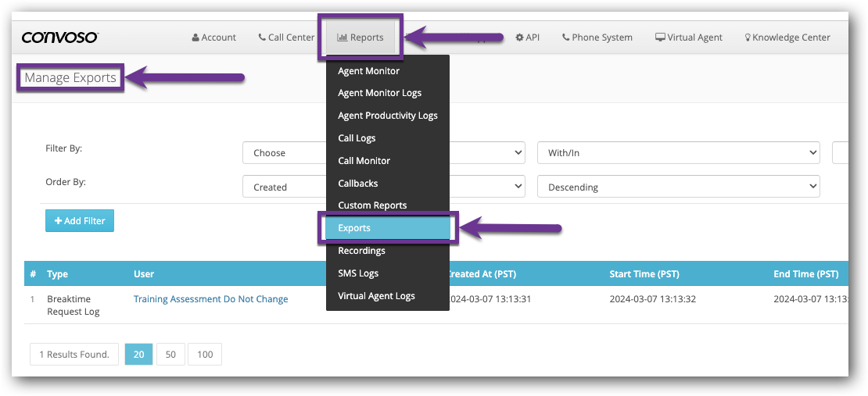Click the phone icon beside Phone System
This screenshot has width=868, height=396.
click(565, 37)
